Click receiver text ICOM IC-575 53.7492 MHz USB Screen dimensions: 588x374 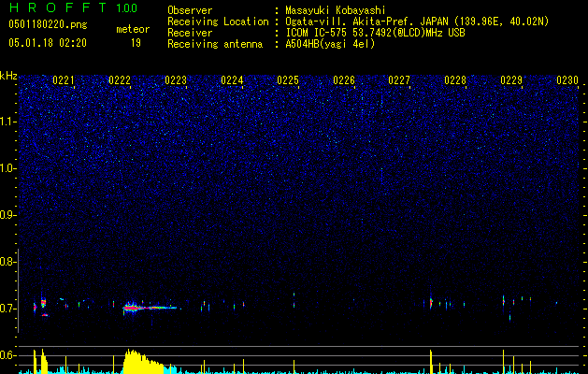375,33
